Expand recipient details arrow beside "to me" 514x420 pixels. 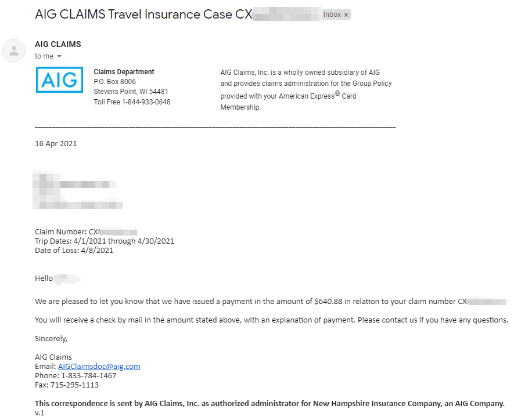[x=59, y=56]
